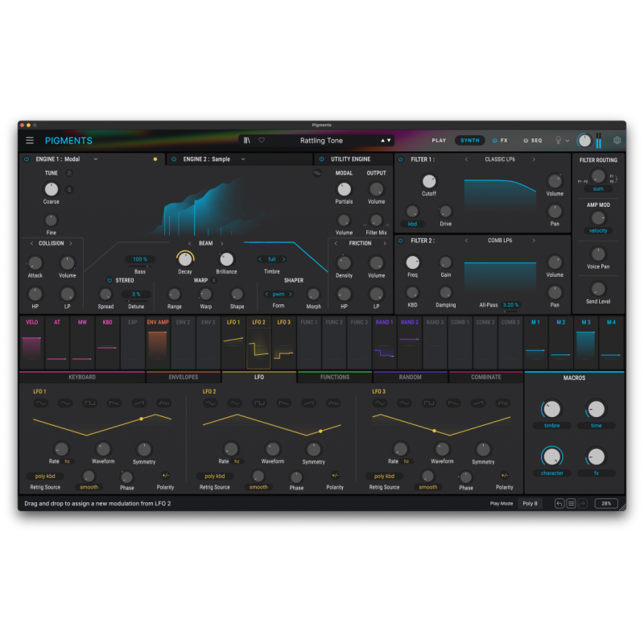Open Pigments settings via the gear icon
The image size is (644, 644).
tap(617, 140)
